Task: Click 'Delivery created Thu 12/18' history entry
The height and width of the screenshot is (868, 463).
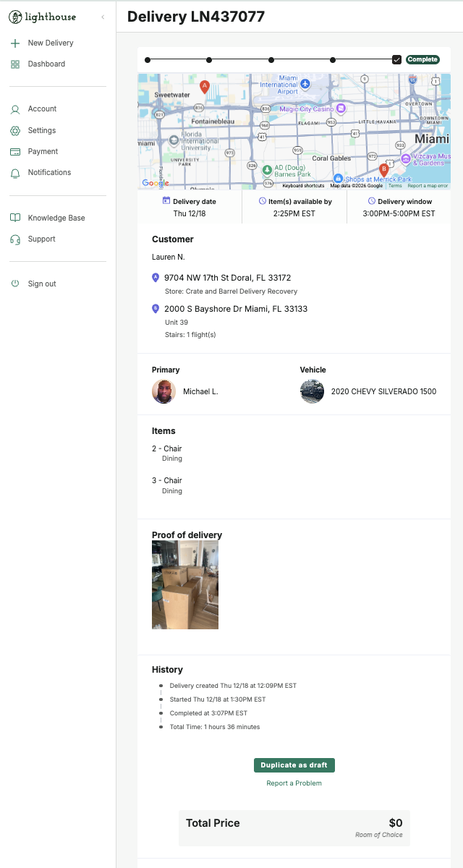Action: tap(233, 686)
